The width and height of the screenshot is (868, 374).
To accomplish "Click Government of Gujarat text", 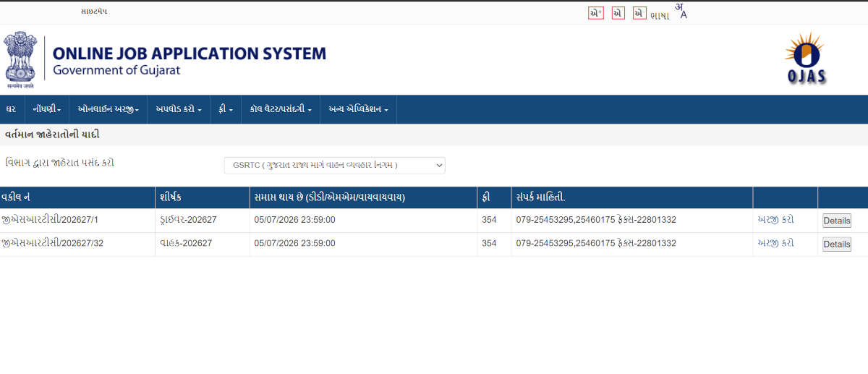I will pos(116,71).
